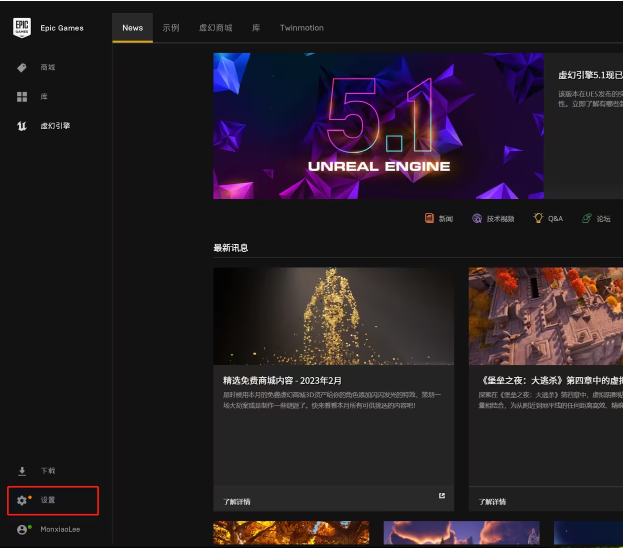Open the 虚幻商城 marketplace tab

215,28
